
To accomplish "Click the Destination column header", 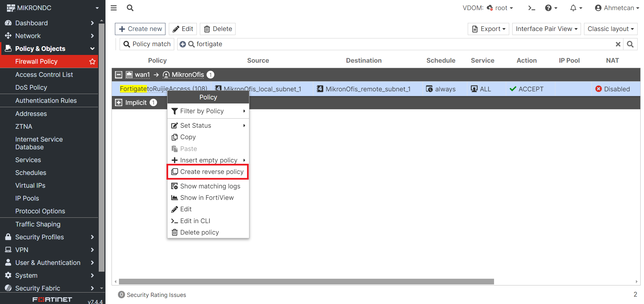I will coord(364,60).
